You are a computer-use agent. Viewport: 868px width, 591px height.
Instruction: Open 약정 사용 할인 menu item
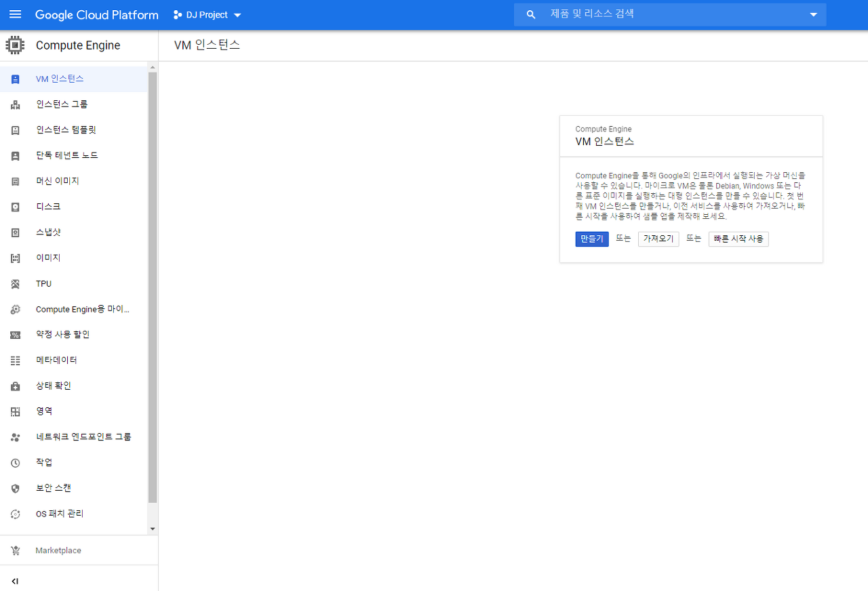(74, 335)
